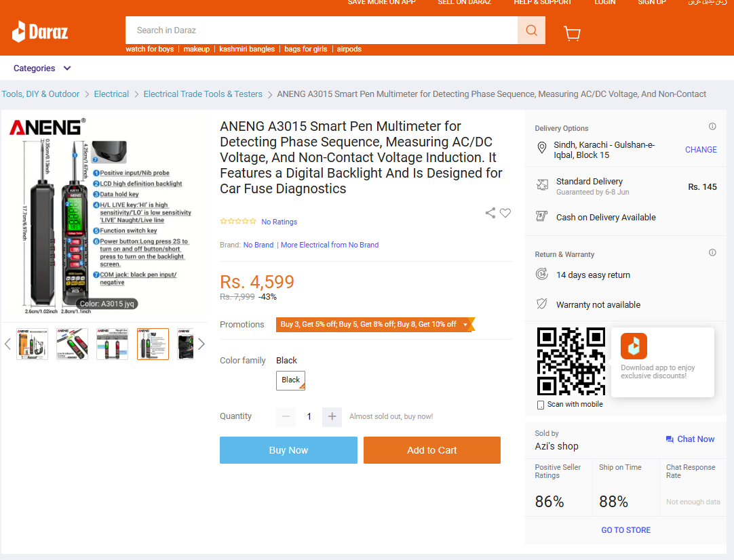Increase quantity with plus button
The image size is (734, 560).
[x=332, y=416]
